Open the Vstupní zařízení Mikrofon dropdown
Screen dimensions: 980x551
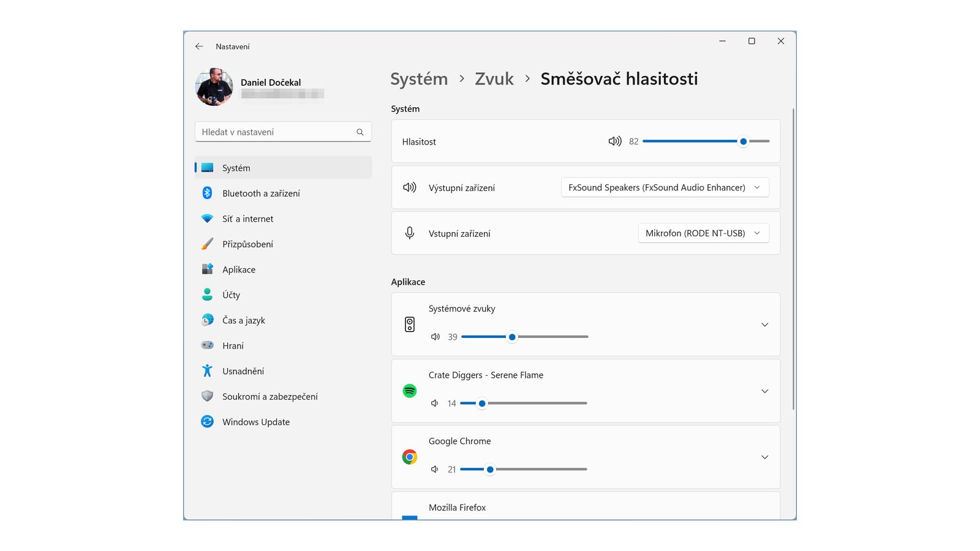click(704, 233)
